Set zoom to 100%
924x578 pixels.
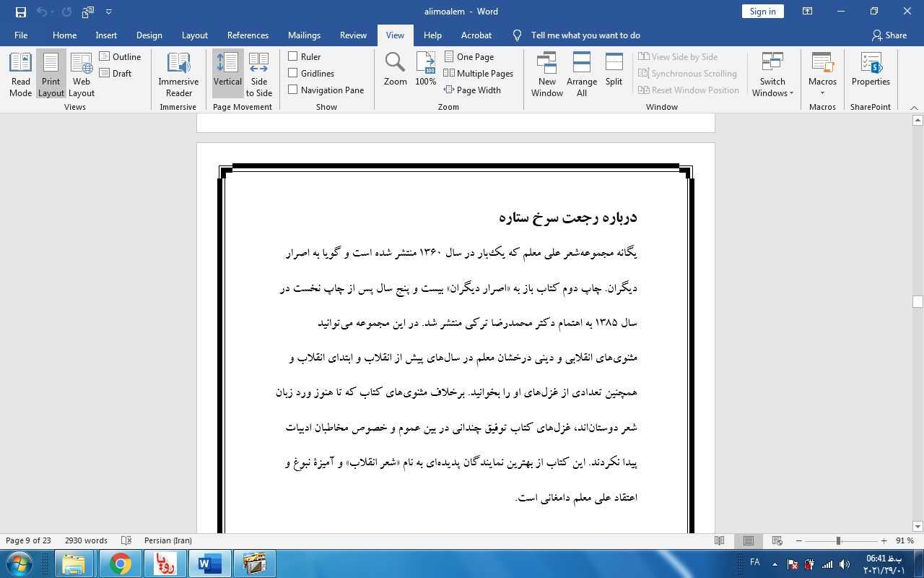425,69
